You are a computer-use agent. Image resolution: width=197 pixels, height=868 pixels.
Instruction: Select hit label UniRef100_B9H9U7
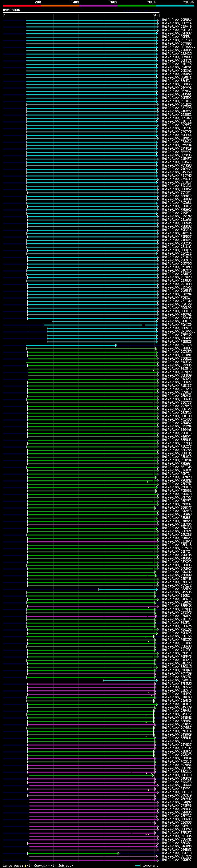coord(177,33)
